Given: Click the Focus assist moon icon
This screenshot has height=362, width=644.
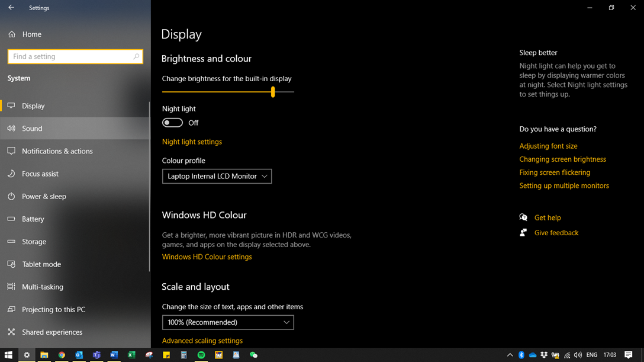Looking at the screenshot, I should pos(11,174).
